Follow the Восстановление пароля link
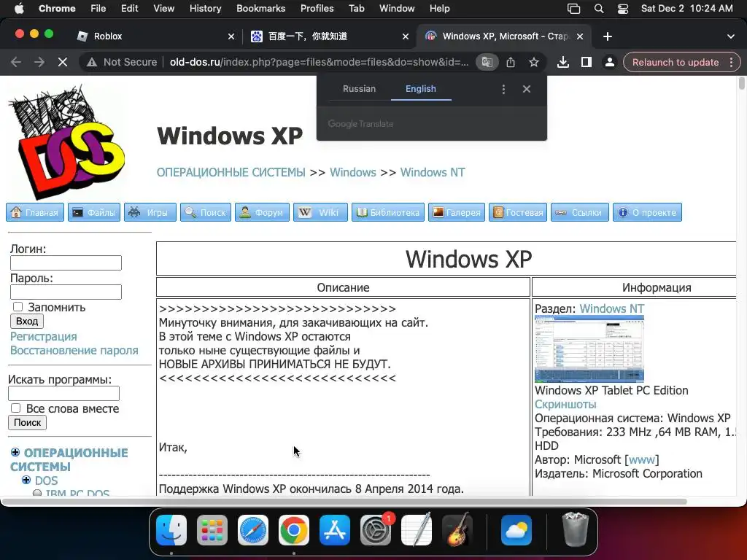 coord(74,351)
